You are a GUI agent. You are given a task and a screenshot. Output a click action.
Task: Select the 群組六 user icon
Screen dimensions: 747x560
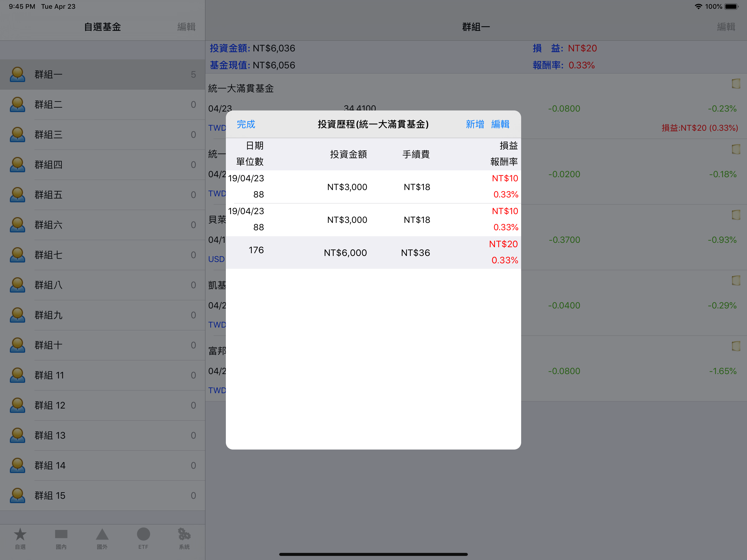coord(17,224)
